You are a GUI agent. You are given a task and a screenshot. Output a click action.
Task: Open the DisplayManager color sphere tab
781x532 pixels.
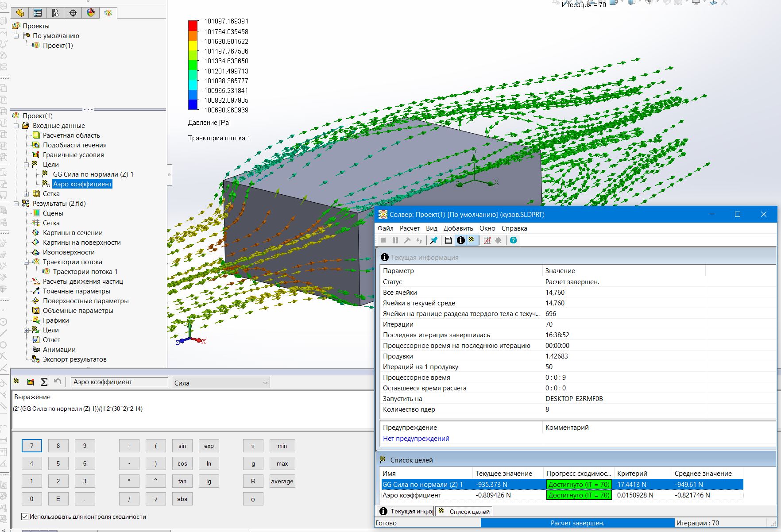91,13
